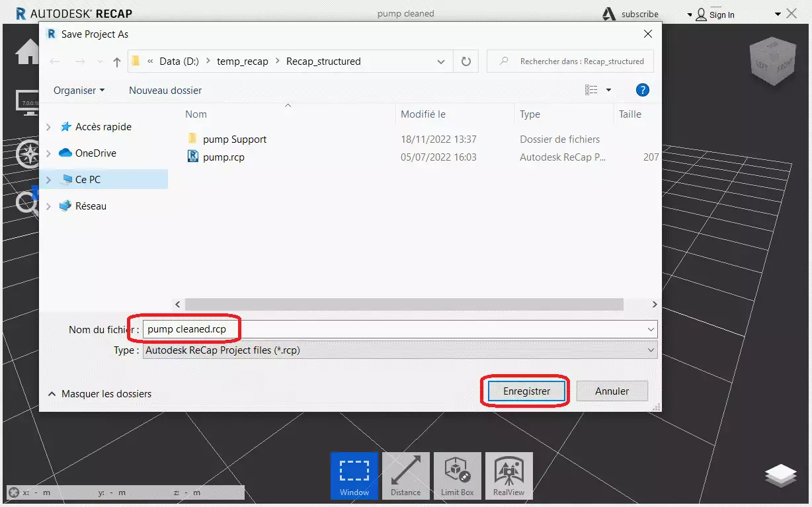
Task: Click the search field Rechercher dans Recap_structured
Action: pos(570,61)
